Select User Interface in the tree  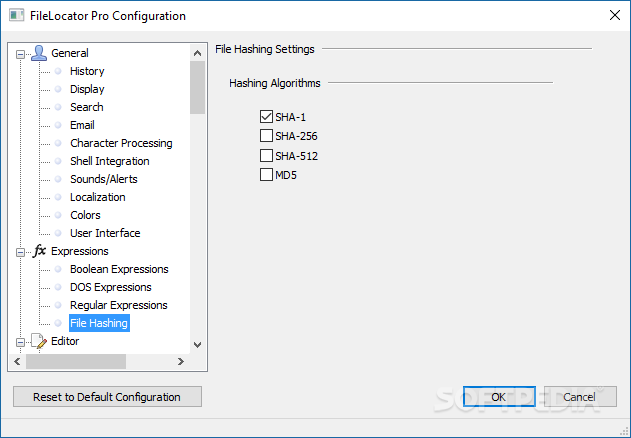[x=105, y=233]
